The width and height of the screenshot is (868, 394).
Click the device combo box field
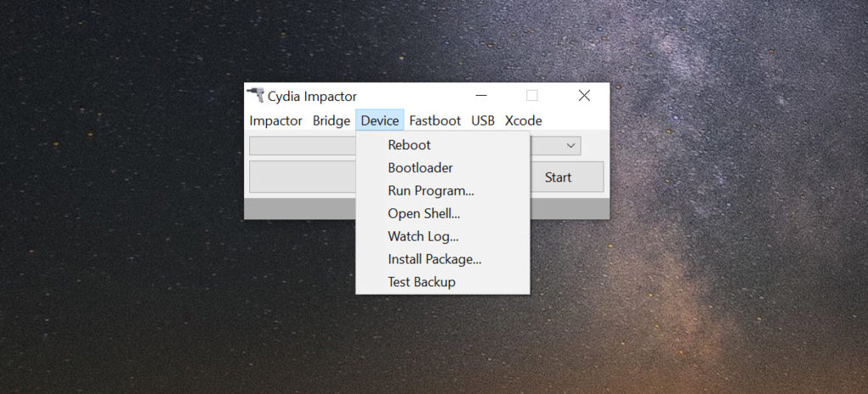click(303, 146)
